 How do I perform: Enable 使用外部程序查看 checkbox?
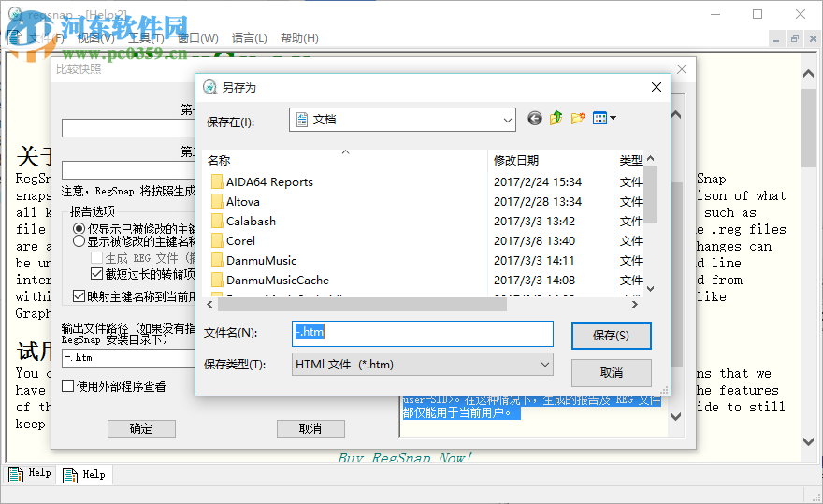(67, 386)
